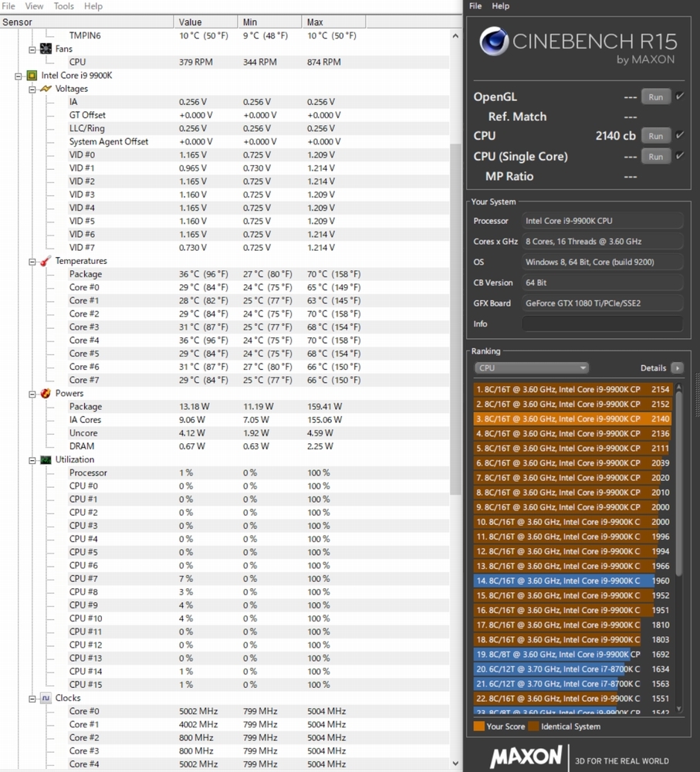Click the Temperatures thermometer icon
Image resolution: width=700 pixels, height=772 pixels.
(46, 261)
